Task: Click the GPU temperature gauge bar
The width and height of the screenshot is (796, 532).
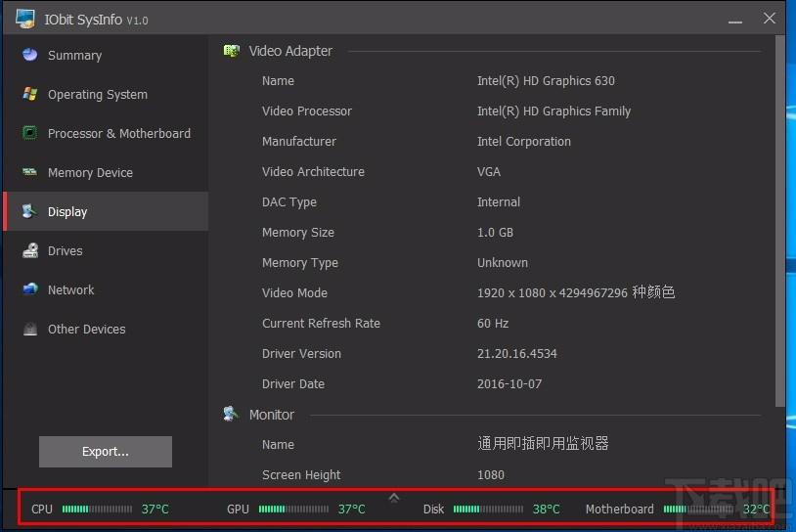Action: click(293, 509)
